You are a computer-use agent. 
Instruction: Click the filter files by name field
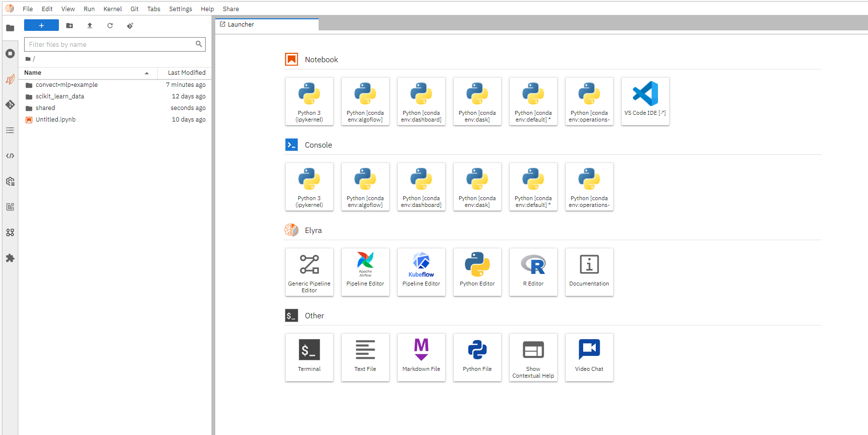[115, 44]
